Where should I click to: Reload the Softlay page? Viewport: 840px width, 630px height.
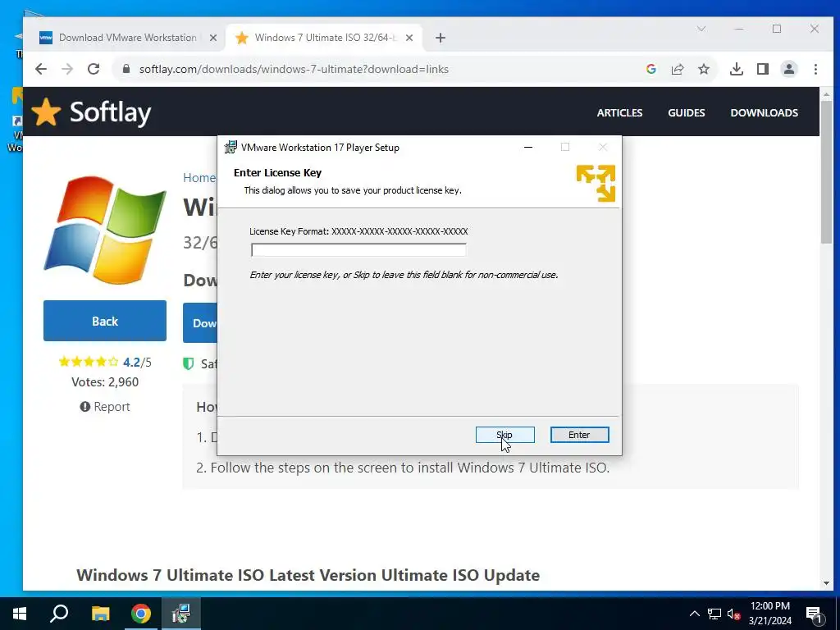point(94,69)
